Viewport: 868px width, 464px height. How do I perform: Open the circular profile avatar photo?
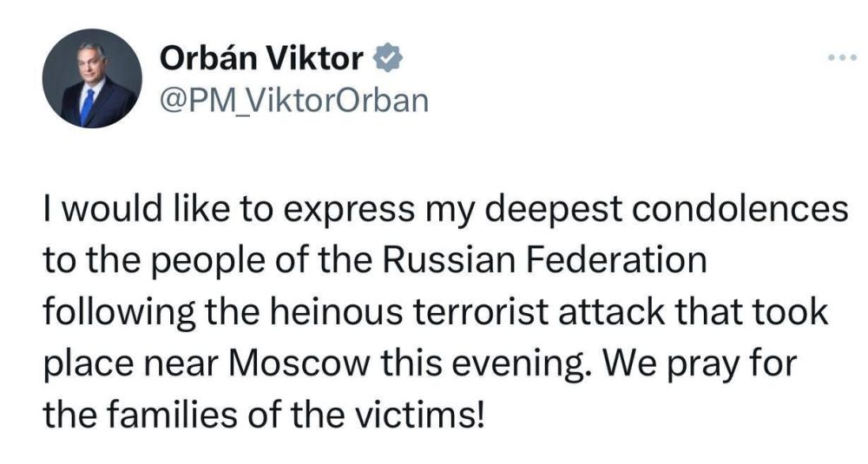[x=92, y=79]
